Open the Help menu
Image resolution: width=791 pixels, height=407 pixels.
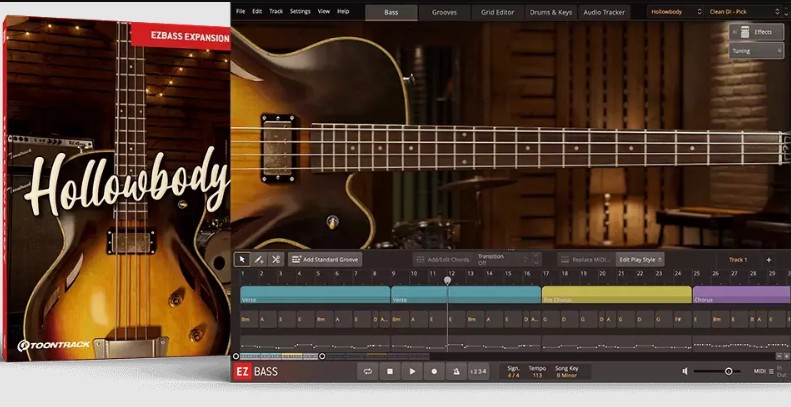click(343, 11)
